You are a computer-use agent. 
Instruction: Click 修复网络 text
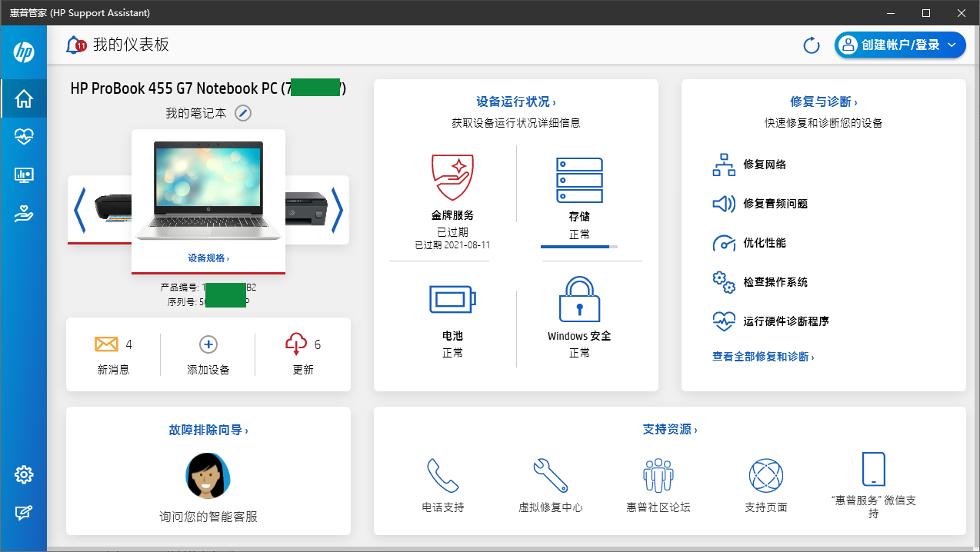point(765,165)
